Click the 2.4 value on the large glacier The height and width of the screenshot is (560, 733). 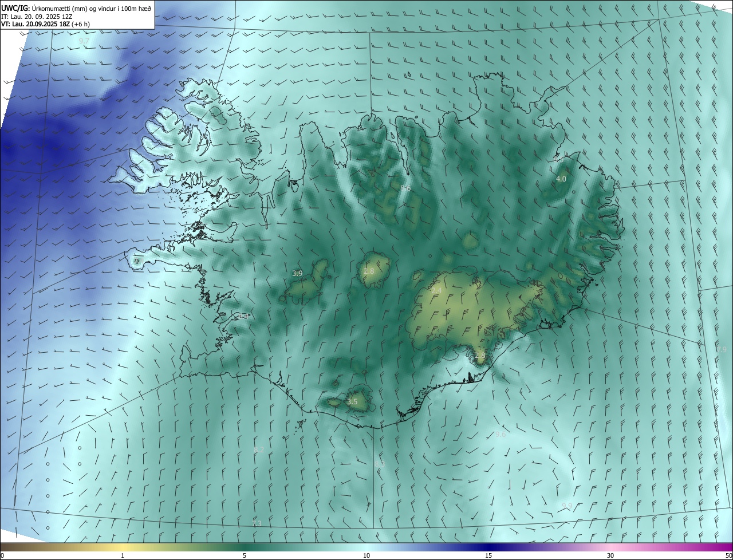436,291
